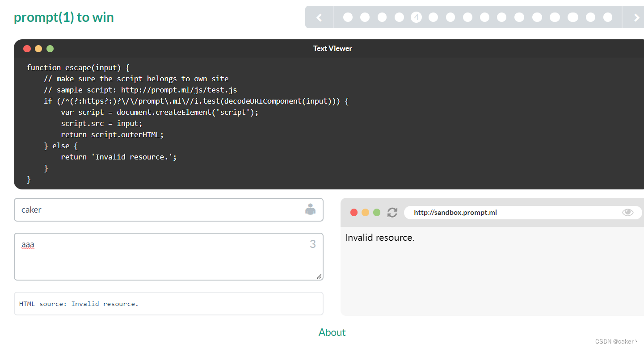Click the 'script.src = input;' line
Image resolution: width=644 pixels, height=348 pixels.
click(101, 123)
